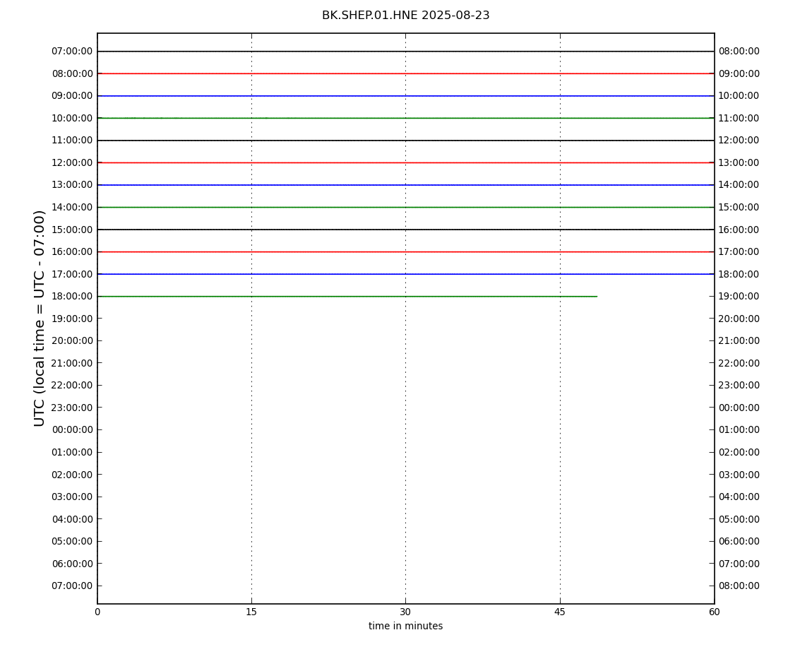
Task: Click the left-axis UTC label 19:00:00
Action: point(72,319)
